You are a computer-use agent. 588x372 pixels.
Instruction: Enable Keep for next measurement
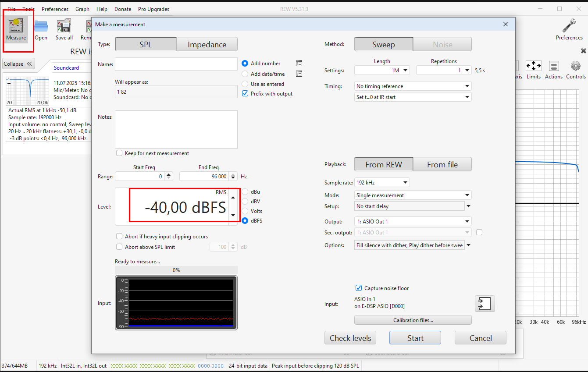coord(119,153)
